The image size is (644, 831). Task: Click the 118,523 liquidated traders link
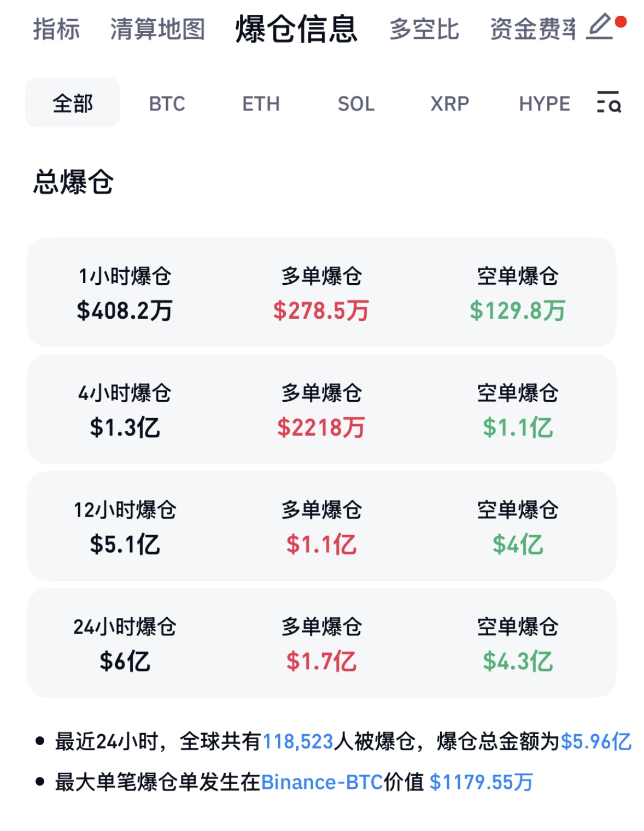tap(298, 742)
